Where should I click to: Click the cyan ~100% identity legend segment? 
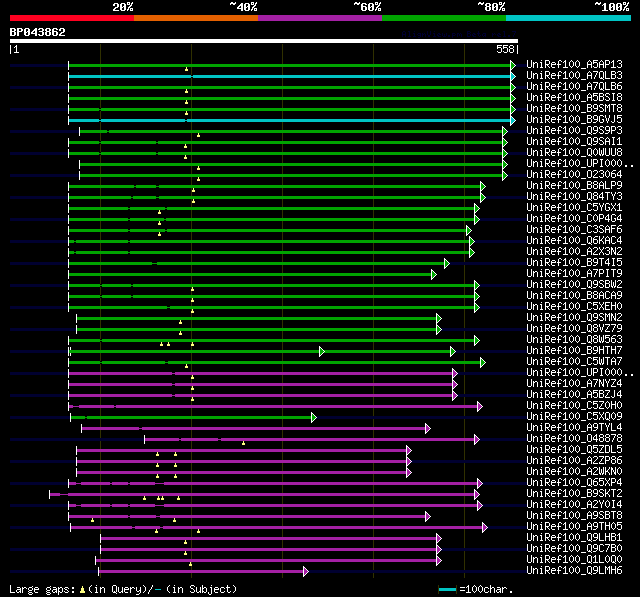[x=568, y=18]
